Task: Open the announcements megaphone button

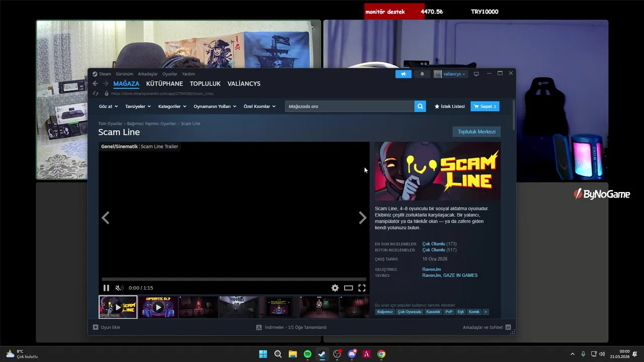Action: [404, 74]
